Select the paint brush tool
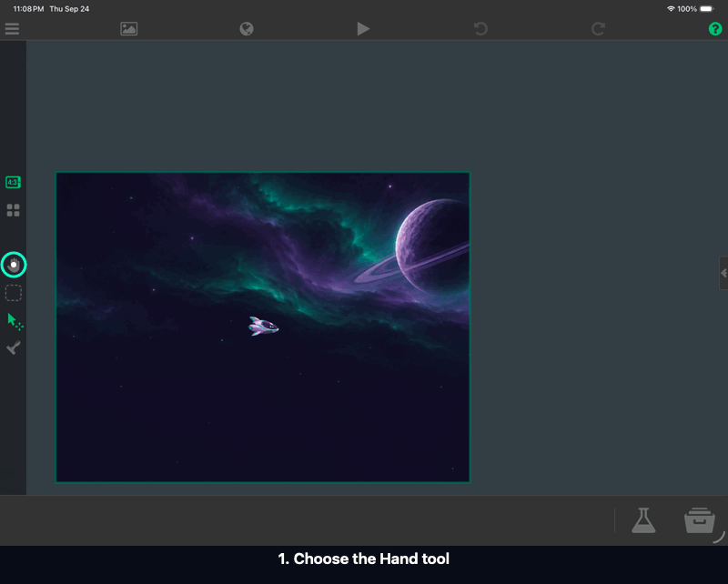This screenshot has height=584, width=728. (x=14, y=347)
